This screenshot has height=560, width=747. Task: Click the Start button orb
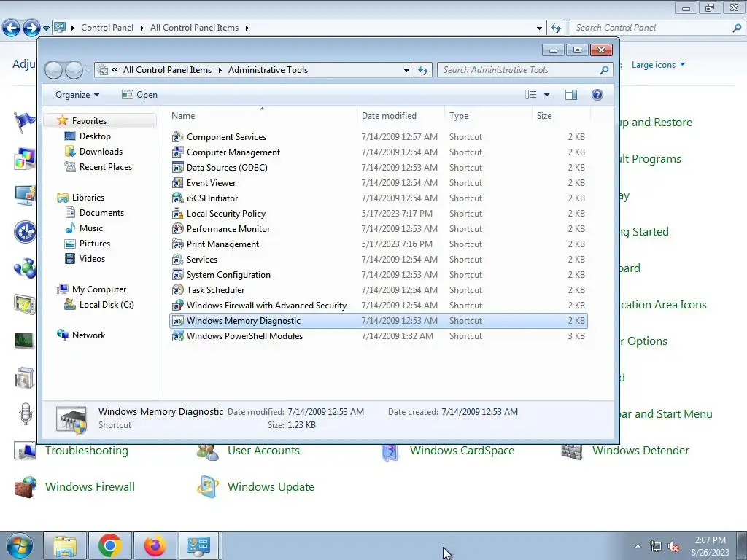click(x=19, y=545)
